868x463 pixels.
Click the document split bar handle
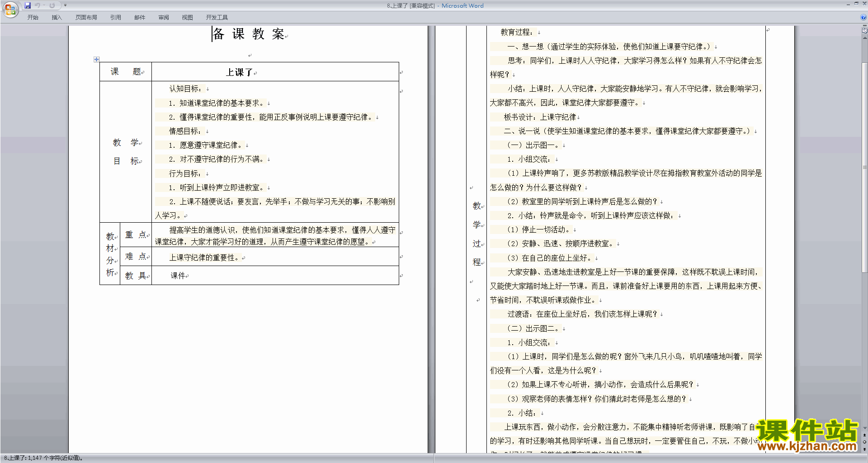click(865, 26)
